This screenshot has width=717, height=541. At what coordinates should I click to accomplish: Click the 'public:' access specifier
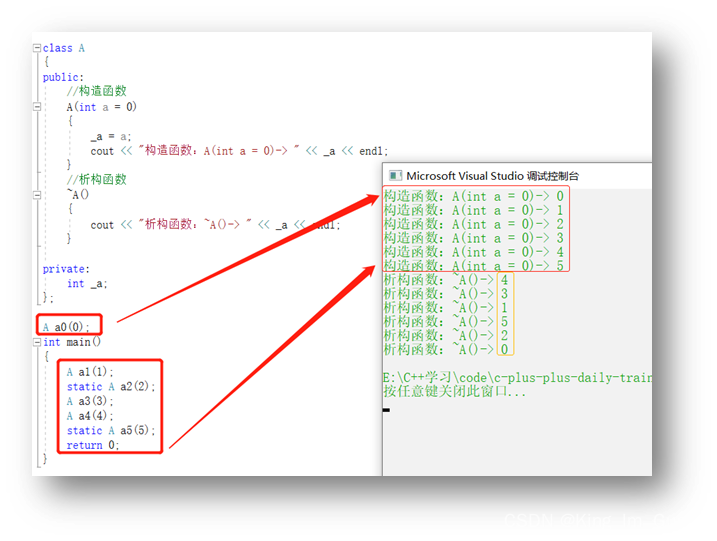(63, 77)
